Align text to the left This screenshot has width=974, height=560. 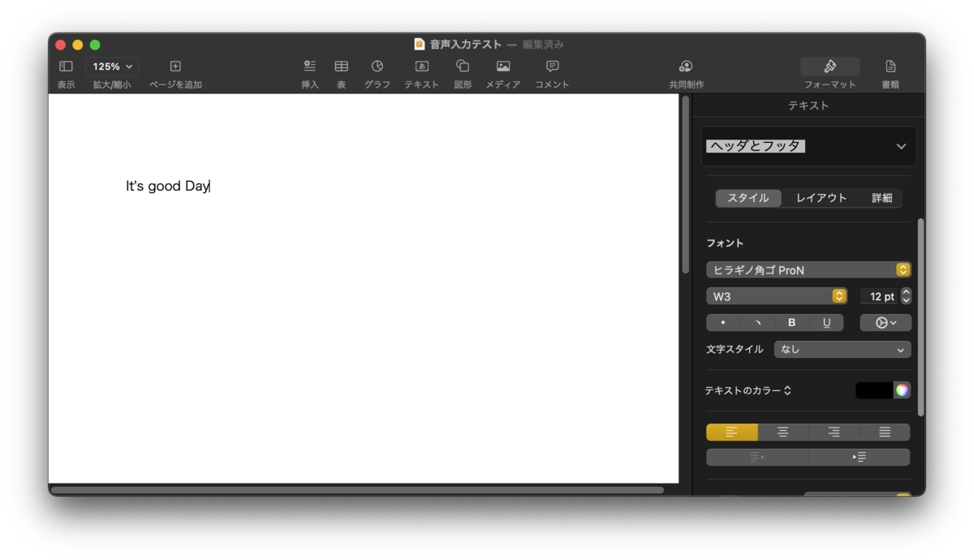[x=731, y=432]
